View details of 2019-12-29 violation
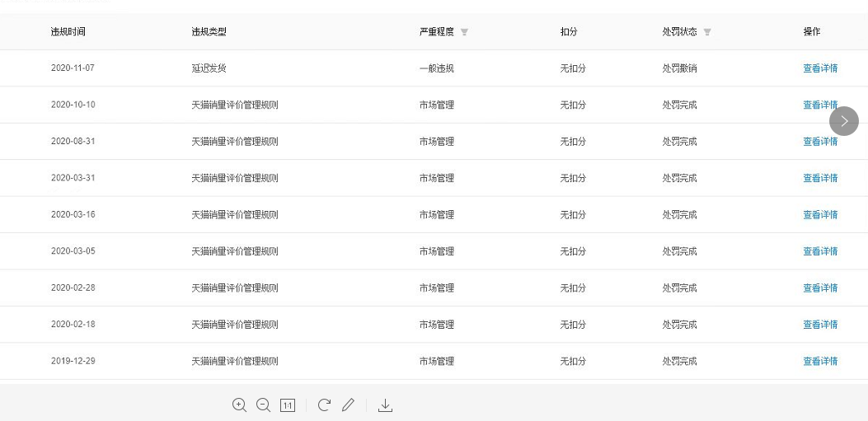 point(820,361)
